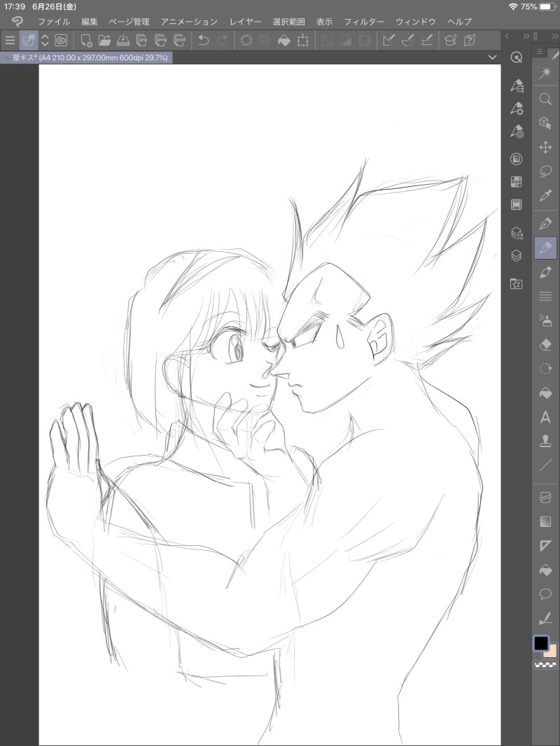Toggle Snap to Grid

pos(427,41)
